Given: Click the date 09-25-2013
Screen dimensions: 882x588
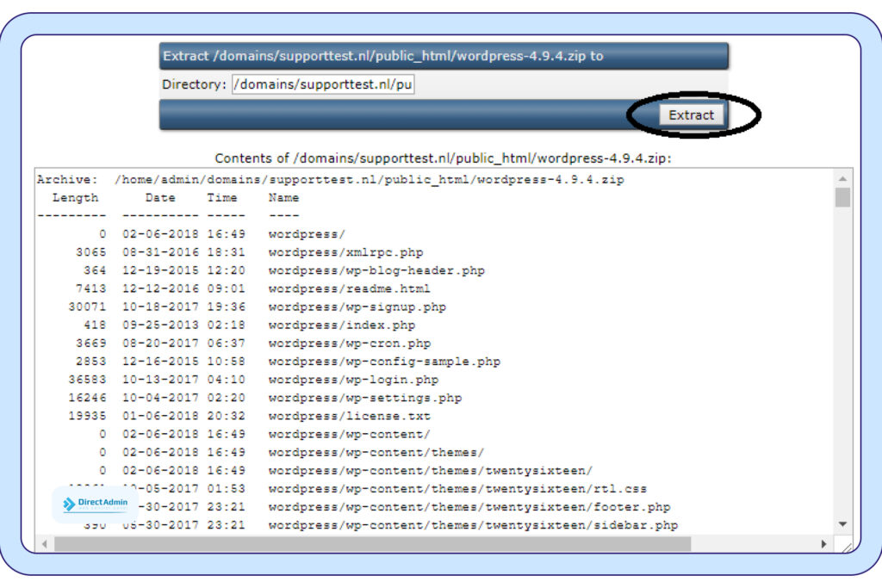Looking at the screenshot, I should pyautogui.click(x=160, y=325).
